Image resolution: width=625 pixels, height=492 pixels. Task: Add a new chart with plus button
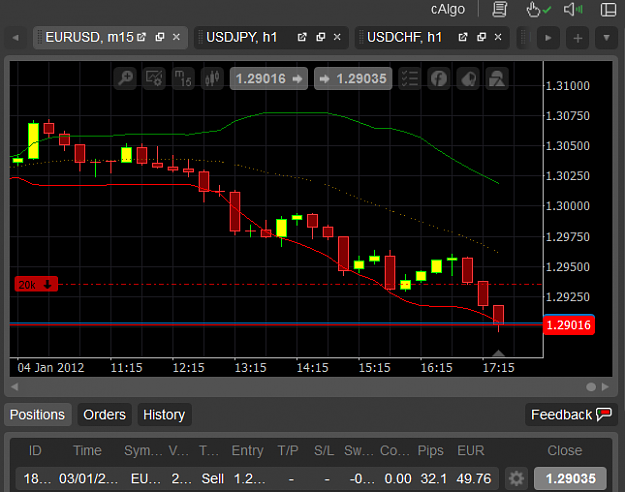[x=578, y=38]
